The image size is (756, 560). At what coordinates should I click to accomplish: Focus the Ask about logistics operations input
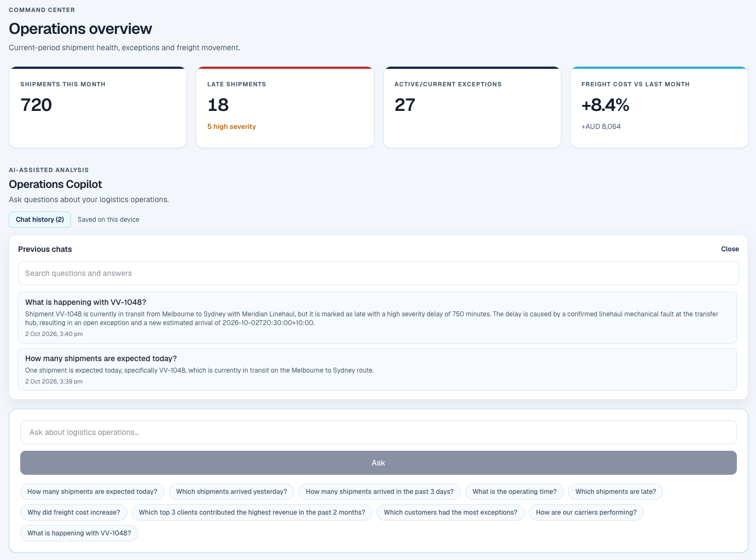coord(378,432)
